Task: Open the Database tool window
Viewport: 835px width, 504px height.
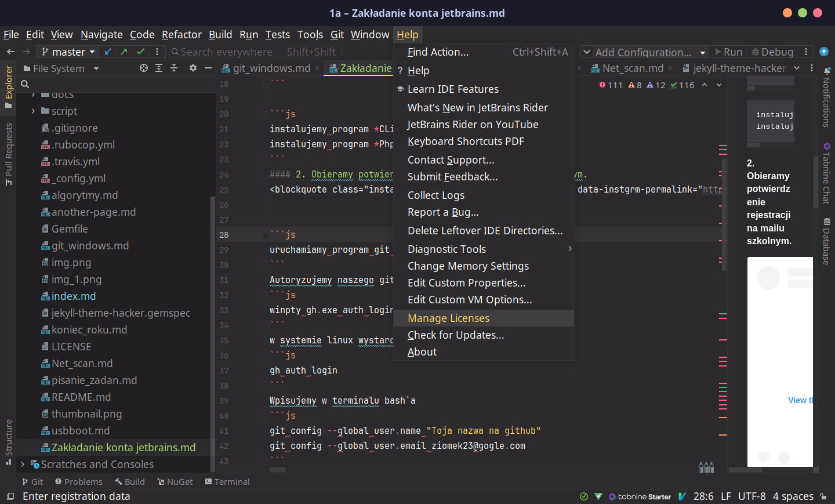Action: (827, 241)
